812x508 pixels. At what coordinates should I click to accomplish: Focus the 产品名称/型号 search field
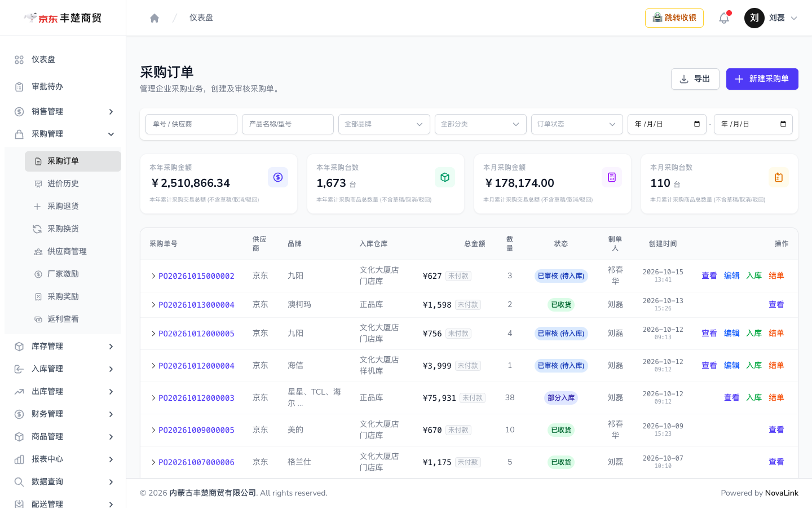point(288,124)
